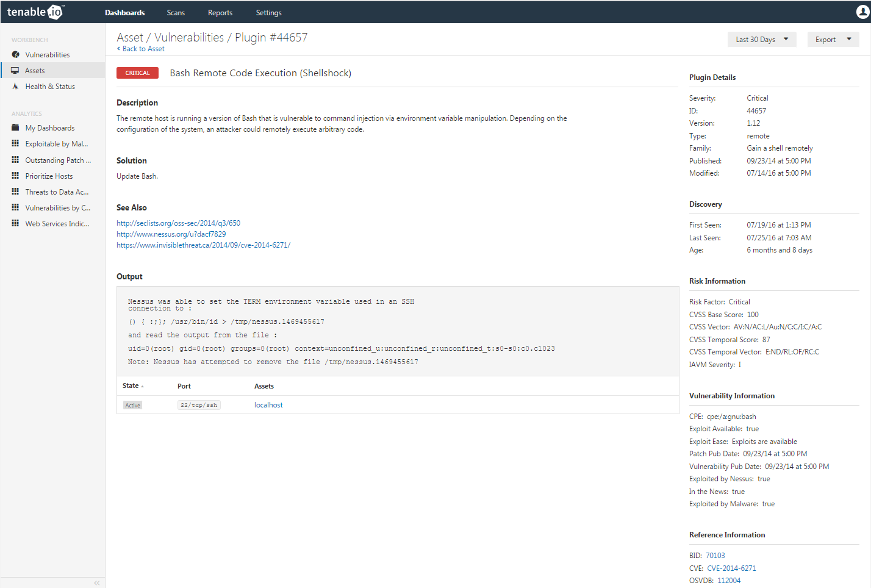Open the Scans menu

176,13
